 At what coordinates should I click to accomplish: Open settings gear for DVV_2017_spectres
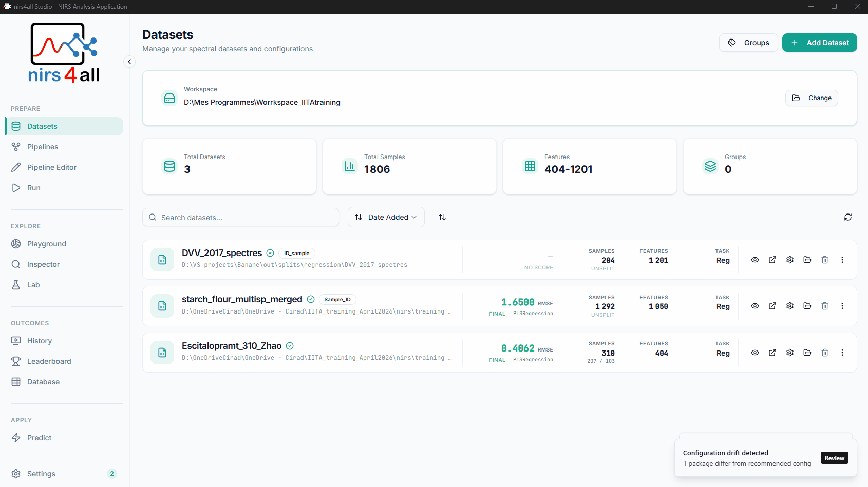(x=790, y=260)
